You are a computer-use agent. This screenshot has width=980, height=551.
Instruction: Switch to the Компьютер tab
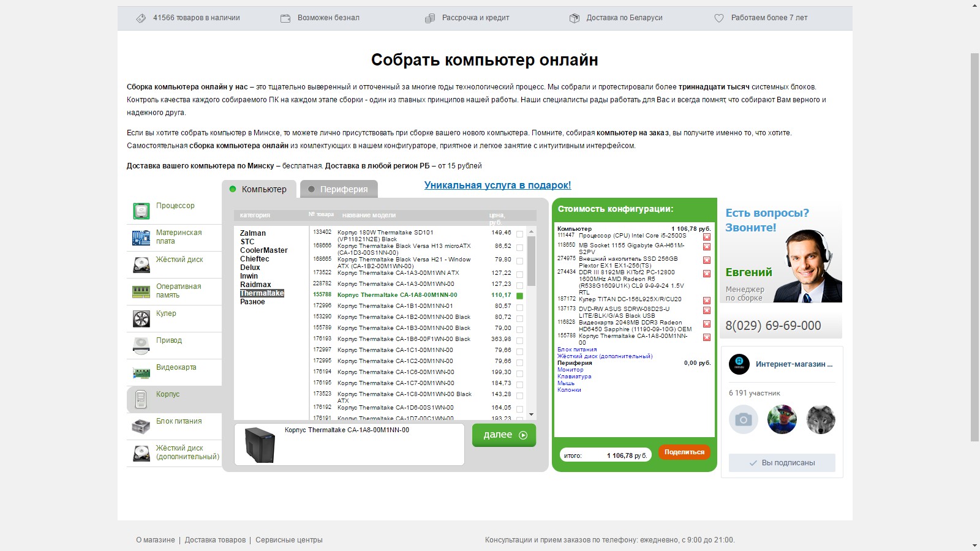[259, 189]
